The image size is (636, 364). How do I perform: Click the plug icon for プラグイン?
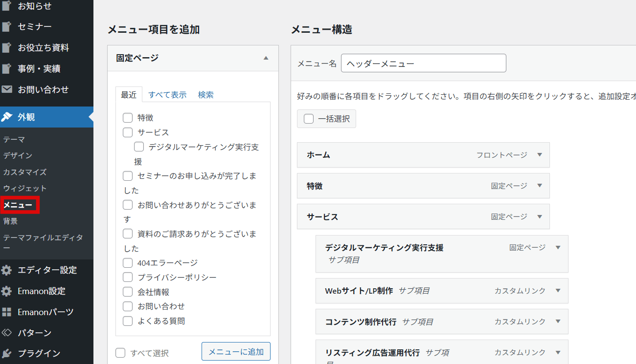(x=7, y=354)
